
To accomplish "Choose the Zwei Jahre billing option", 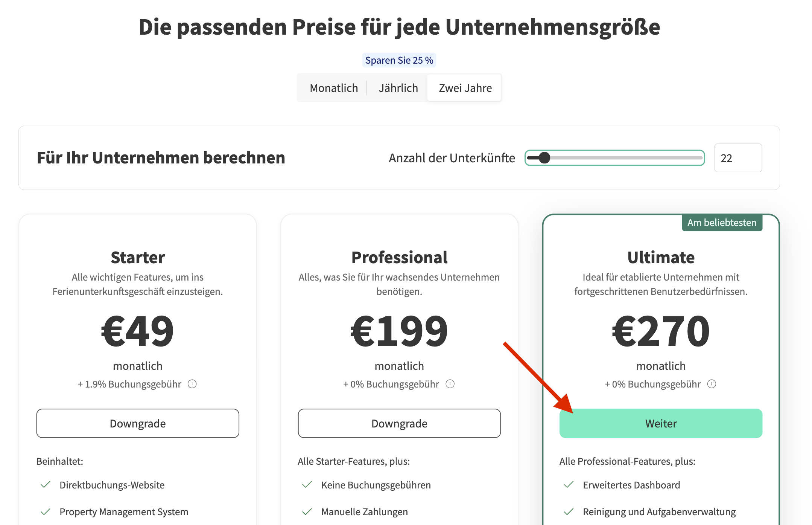I will [465, 88].
